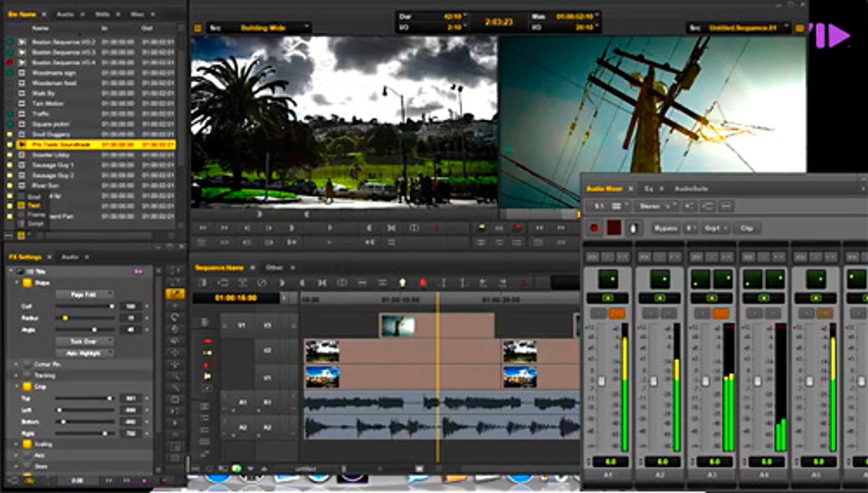Open Untitled.Sequence.01 record dropdown
The width and height of the screenshot is (868, 493).
739,28
